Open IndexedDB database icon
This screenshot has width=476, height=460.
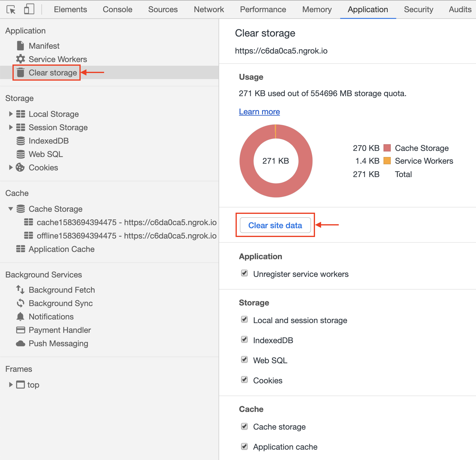tap(20, 141)
